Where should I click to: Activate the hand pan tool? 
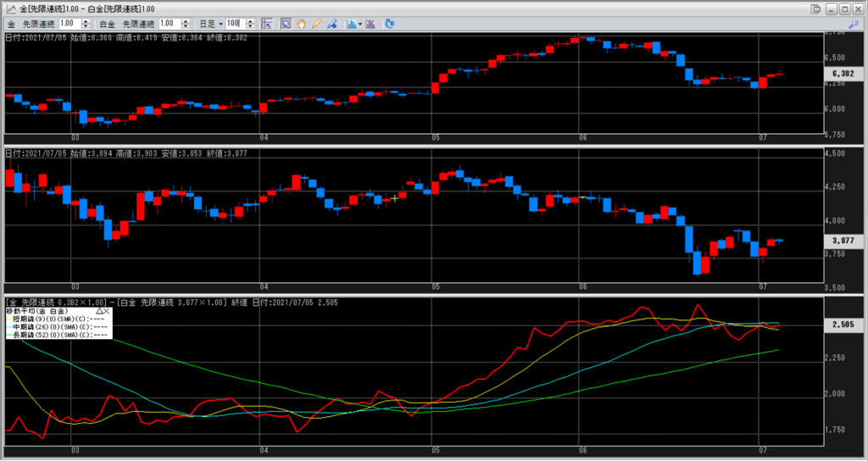pos(300,23)
